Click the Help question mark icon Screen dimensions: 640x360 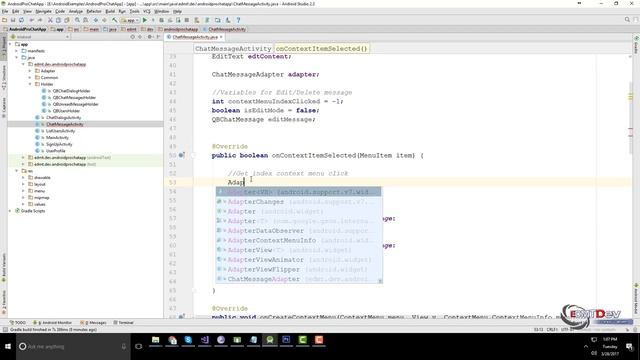point(238,20)
